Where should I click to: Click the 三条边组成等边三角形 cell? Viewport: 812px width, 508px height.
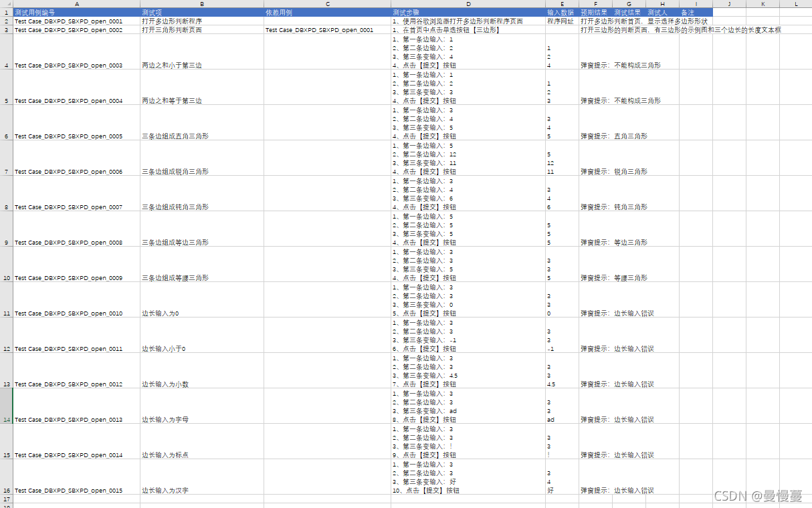(x=202, y=229)
